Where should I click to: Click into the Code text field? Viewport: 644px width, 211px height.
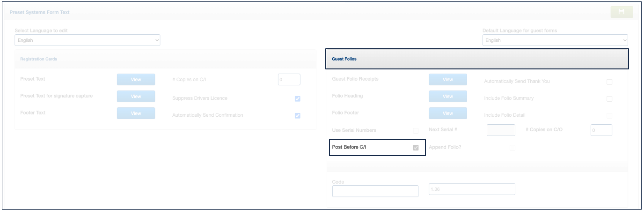point(375,191)
